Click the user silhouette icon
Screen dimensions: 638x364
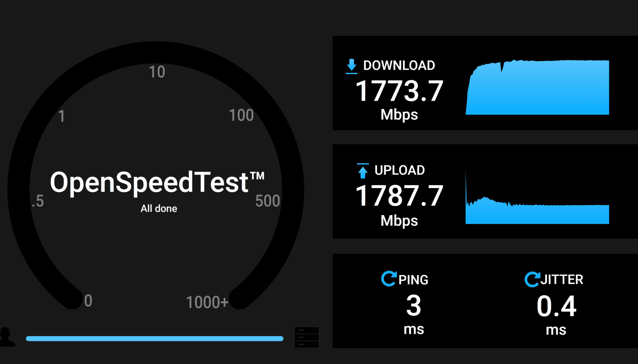click(7, 337)
